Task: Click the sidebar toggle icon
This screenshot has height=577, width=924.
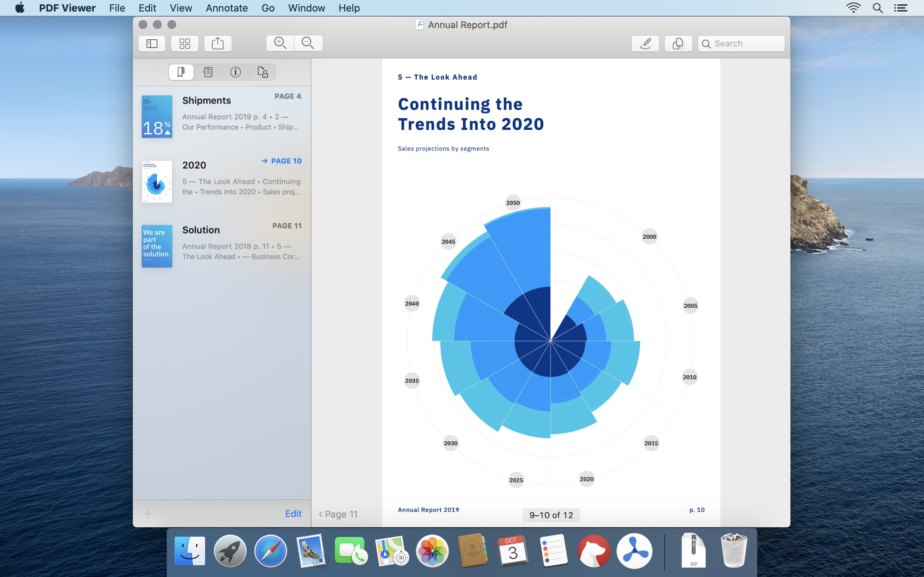Action: 152,43
